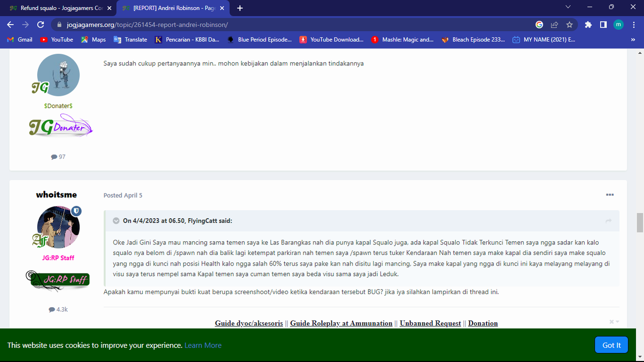Open the MY NAME (2021) bookmark
Screen dimensions: 644x362
pos(544,40)
